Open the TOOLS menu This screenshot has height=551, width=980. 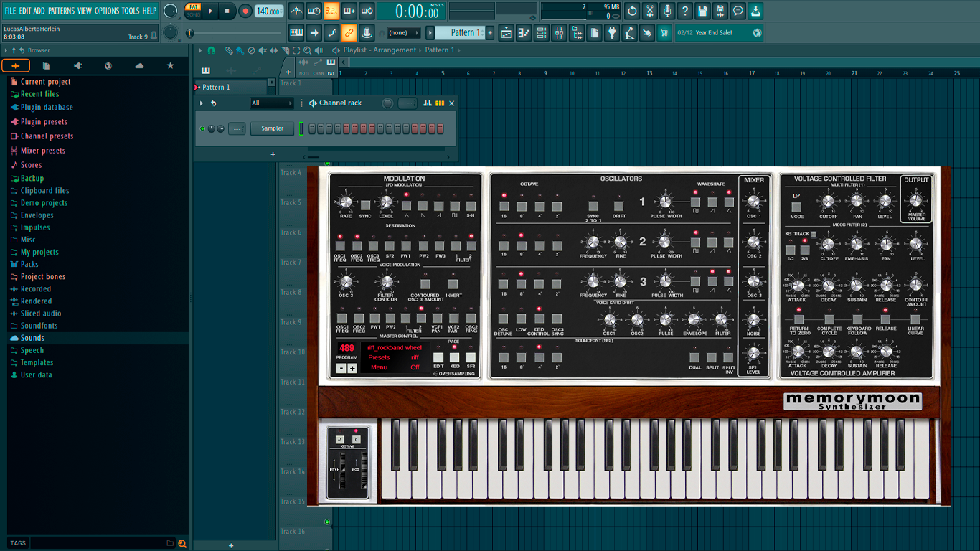point(131,11)
